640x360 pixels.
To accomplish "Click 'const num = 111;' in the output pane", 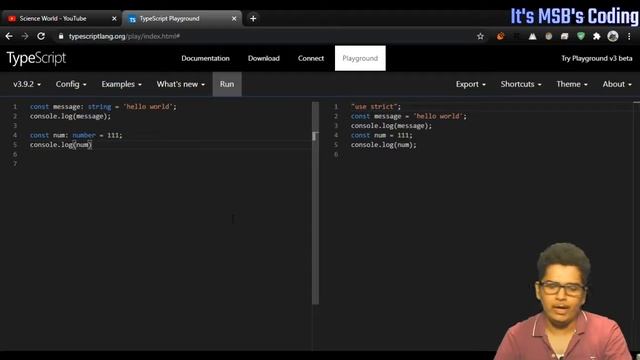I will 382,135.
